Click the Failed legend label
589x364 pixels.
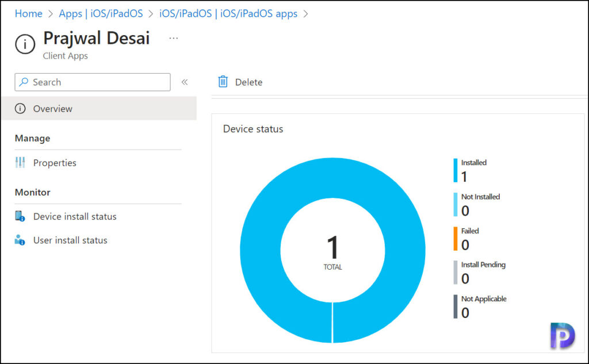point(470,231)
